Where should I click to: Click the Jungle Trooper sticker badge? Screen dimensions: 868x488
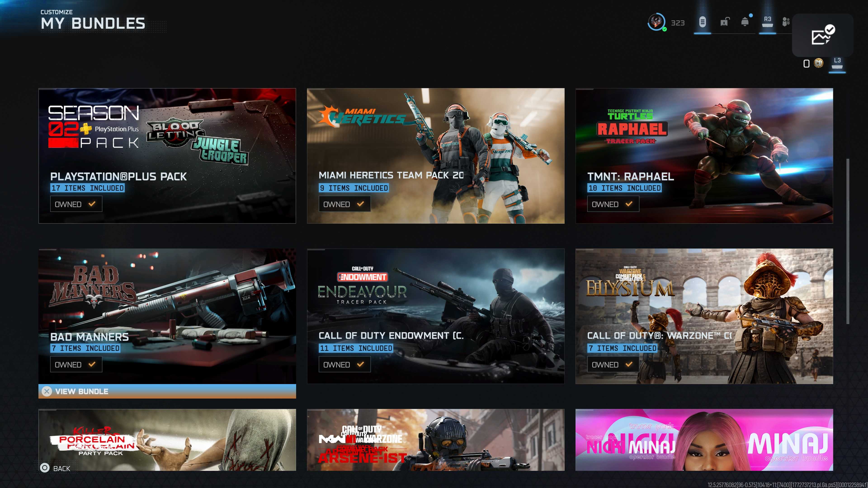click(x=220, y=150)
